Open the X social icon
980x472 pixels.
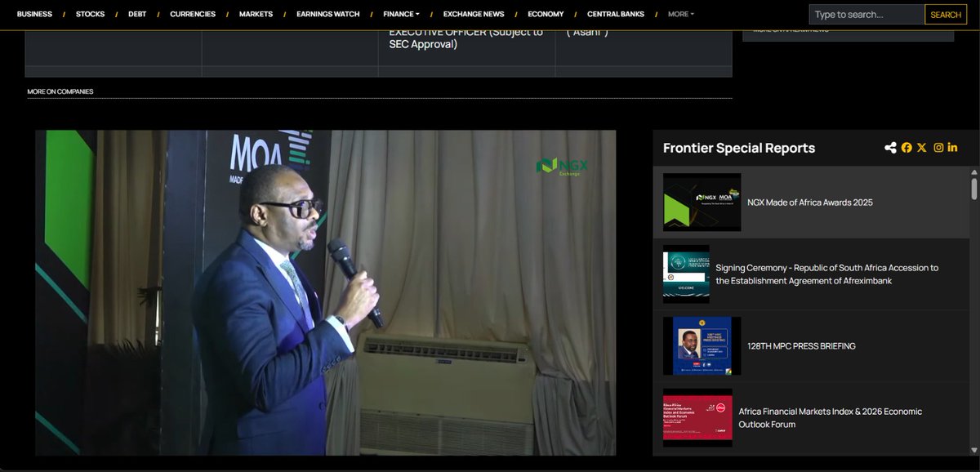pos(922,148)
